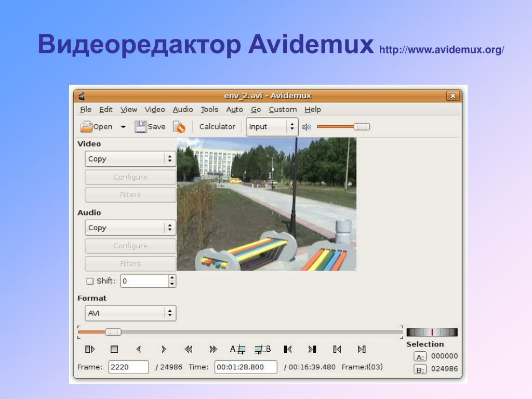Open the Video menu
This screenshot has width=532, height=399.
point(155,110)
